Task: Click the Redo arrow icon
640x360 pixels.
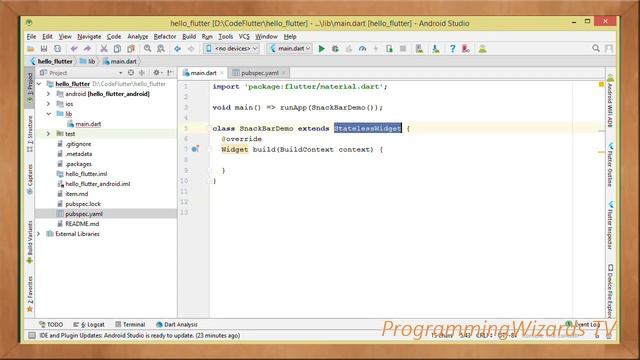Action: coord(87,49)
